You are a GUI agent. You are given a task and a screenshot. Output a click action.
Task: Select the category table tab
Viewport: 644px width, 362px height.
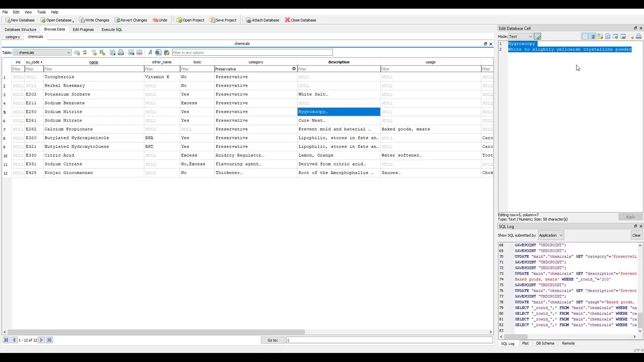coord(13,37)
